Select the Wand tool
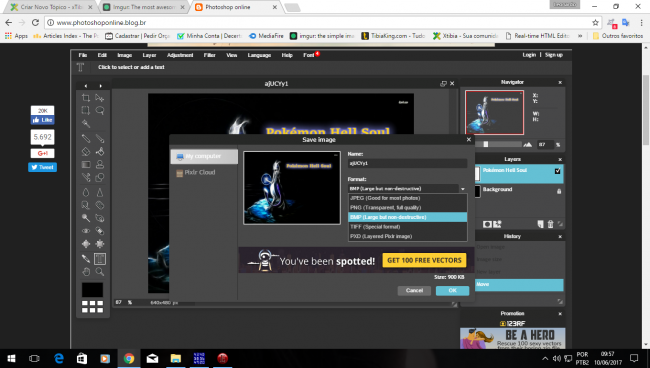The height and width of the screenshot is (368, 650). click(x=86, y=123)
